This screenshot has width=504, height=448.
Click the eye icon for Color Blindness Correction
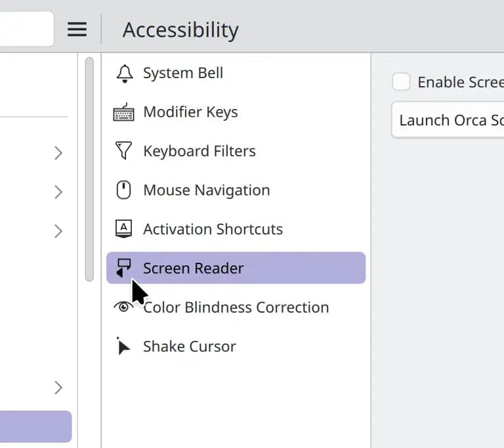tap(123, 307)
